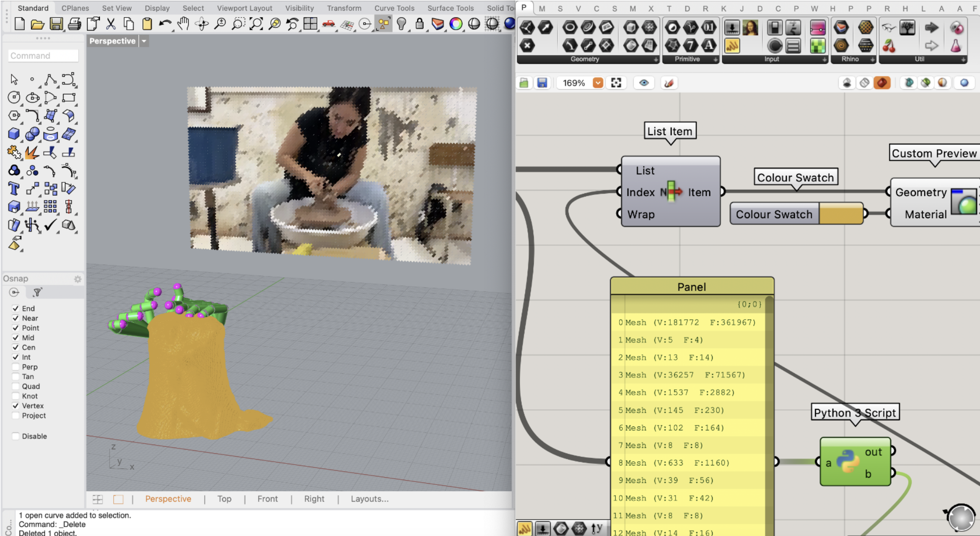Open the Curve Tools toolbar tab
Viewport: 980px width, 536px height.
click(394, 8)
